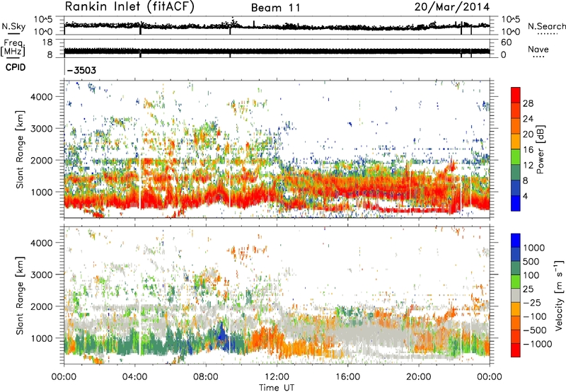Image resolution: width=566 pixels, height=392 pixels.
Task: Click the "16:00" time axis tick label
Action: 347,377
